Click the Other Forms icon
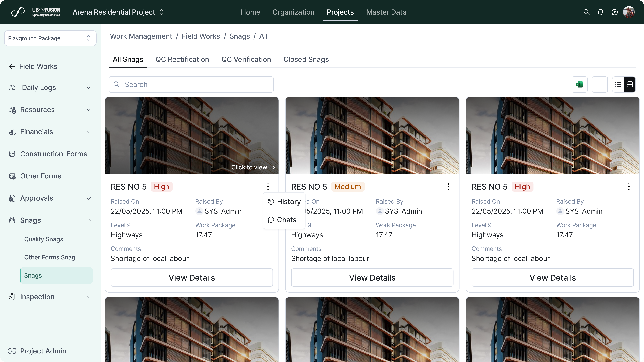Screen dimensions: 644x362 pyautogui.click(x=12, y=176)
